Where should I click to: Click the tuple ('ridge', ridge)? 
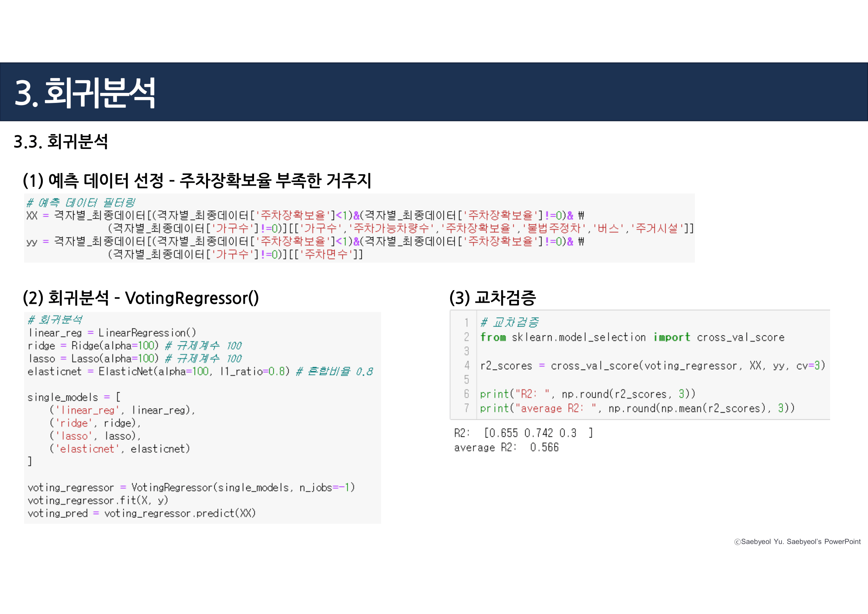coord(95,423)
